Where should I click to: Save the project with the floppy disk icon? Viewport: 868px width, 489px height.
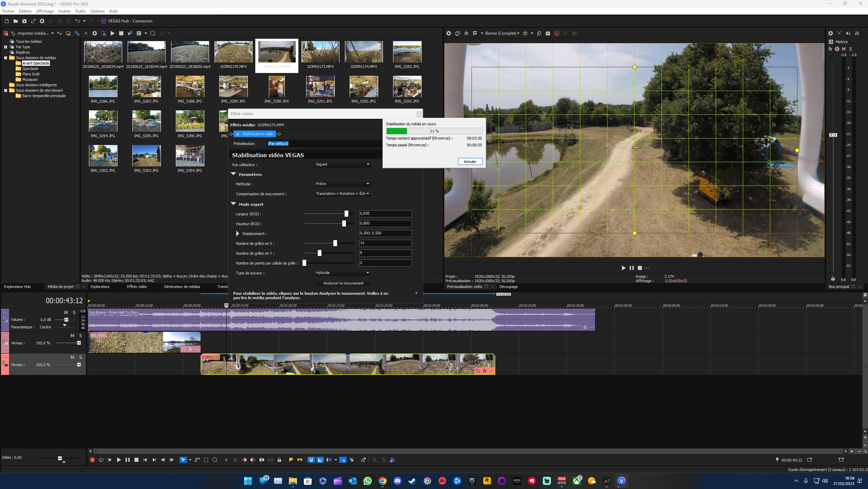click(x=24, y=21)
